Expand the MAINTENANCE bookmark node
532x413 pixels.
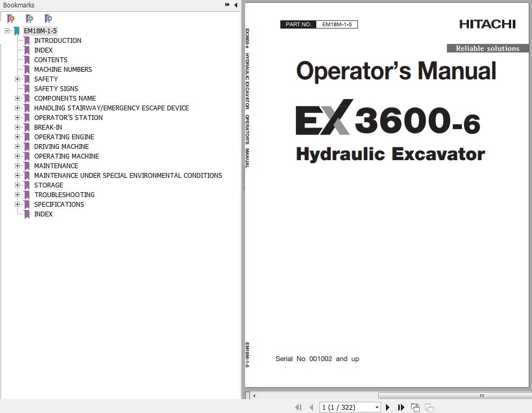[x=17, y=166]
